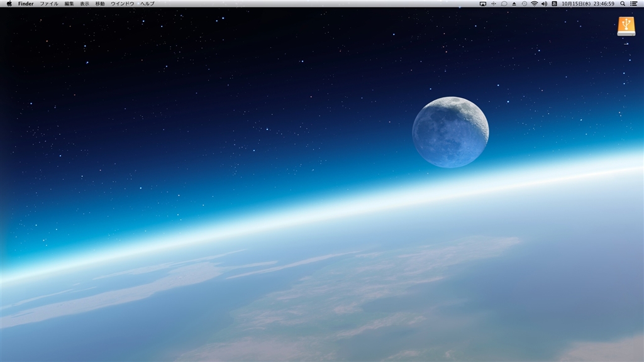Image resolution: width=644 pixels, height=362 pixels.
Task: Open the Finder application menu
Action: click(x=26, y=4)
